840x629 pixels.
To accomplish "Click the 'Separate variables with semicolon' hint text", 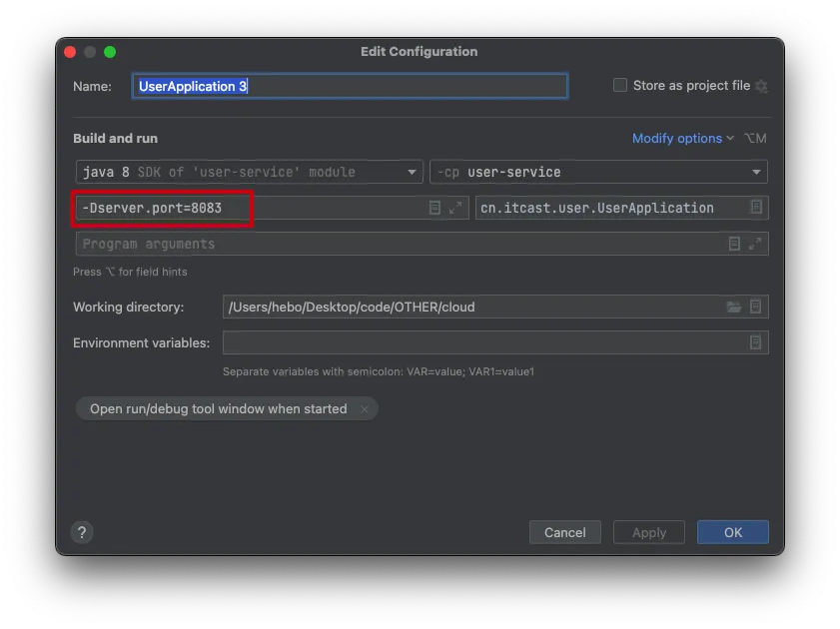I will click(x=379, y=371).
